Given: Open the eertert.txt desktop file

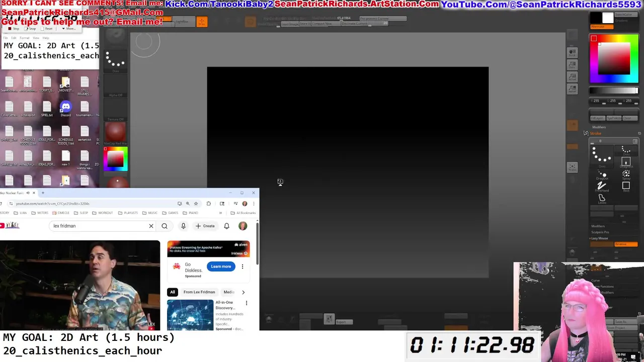Looking at the screenshot, I should pyautogui.click(x=85, y=133).
